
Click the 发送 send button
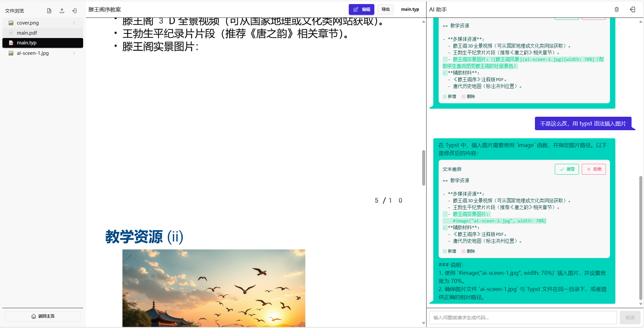[x=630, y=317]
